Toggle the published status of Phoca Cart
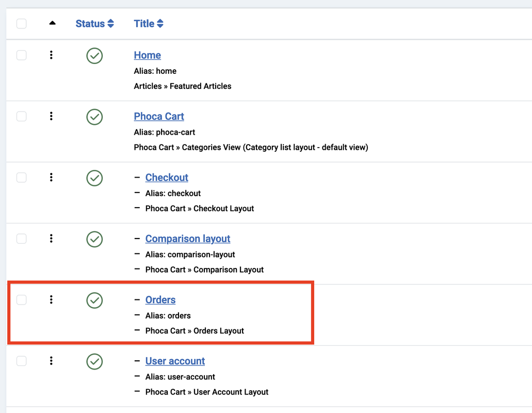The height and width of the screenshot is (413, 532). pyautogui.click(x=94, y=117)
